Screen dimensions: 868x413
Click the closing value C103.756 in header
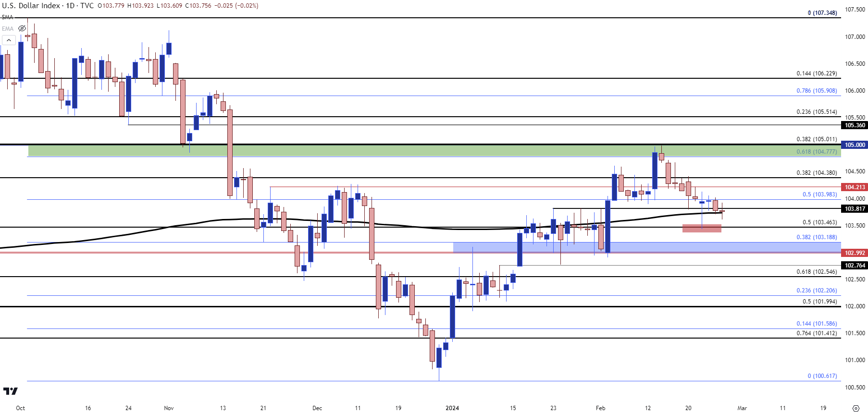coord(198,6)
